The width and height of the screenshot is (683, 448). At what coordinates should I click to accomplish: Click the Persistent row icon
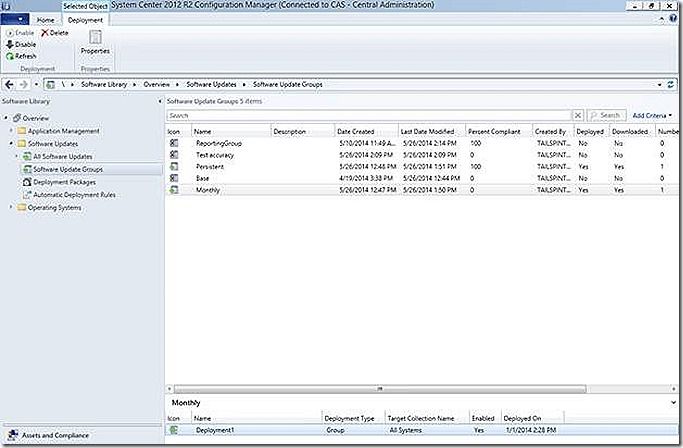(x=174, y=166)
